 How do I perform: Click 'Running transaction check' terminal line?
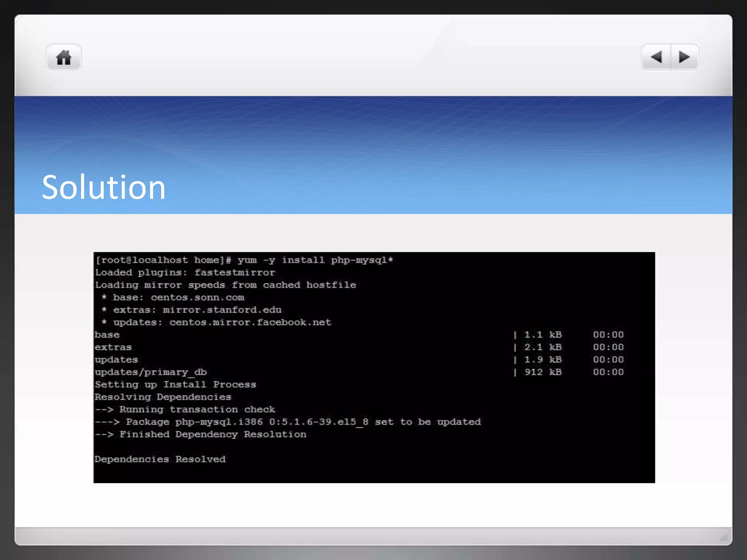(x=185, y=409)
